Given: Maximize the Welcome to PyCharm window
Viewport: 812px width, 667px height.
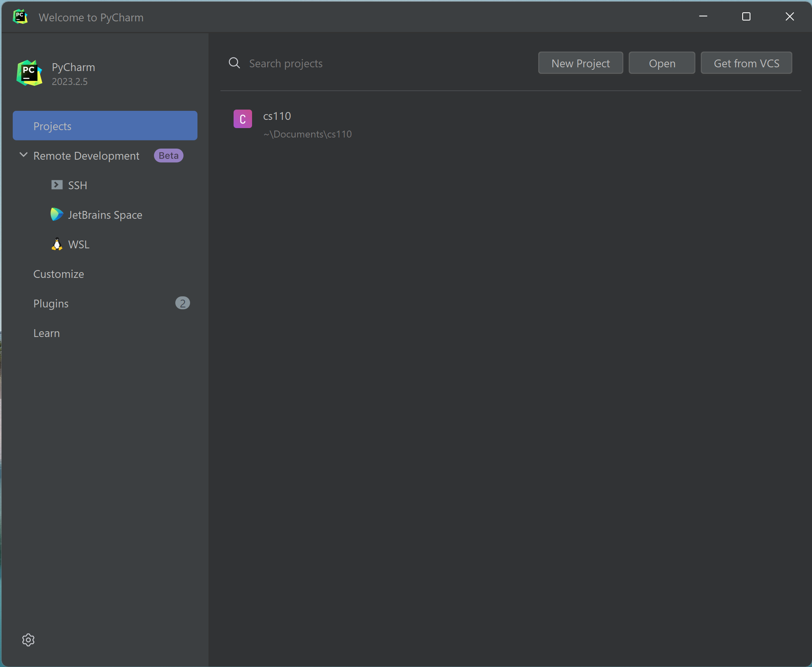Looking at the screenshot, I should (746, 16).
